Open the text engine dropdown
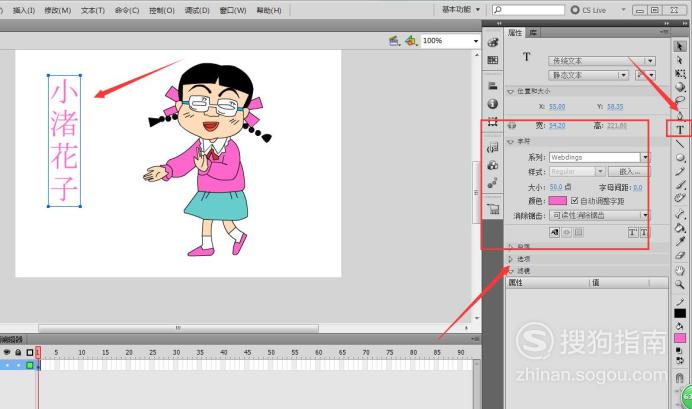The width and height of the screenshot is (692, 409). pyautogui.click(x=602, y=61)
